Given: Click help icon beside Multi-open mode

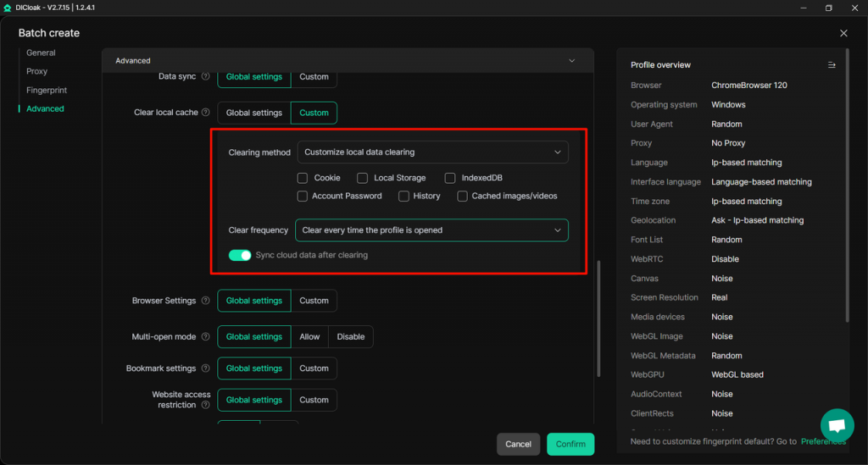Looking at the screenshot, I should [x=205, y=337].
